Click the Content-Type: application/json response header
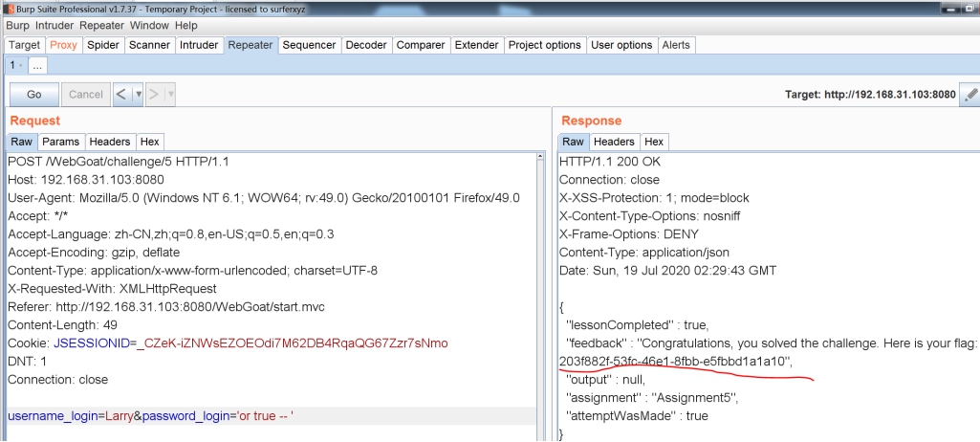The height and width of the screenshot is (442, 980). pos(643,253)
